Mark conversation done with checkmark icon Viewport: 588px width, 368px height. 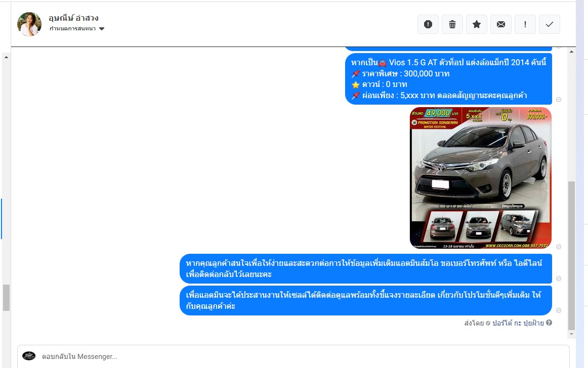(550, 24)
